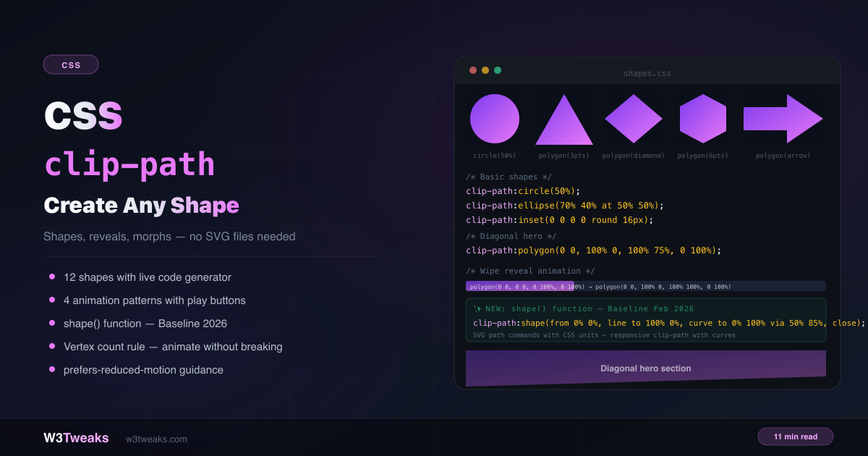
Task: Click the no SVG files needed subtitle
Action: (x=169, y=237)
